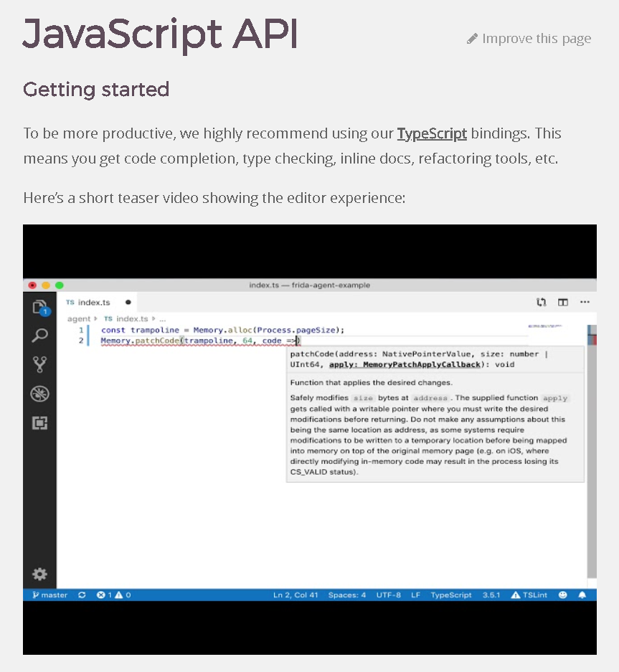Viewport: 619px width, 672px height.
Task: Select the Debug bug icon in sidebar
Action: (x=39, y=393)
